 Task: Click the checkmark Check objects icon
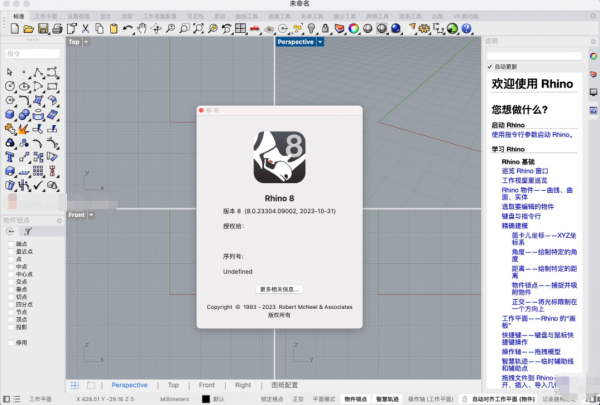pos(38,185)
